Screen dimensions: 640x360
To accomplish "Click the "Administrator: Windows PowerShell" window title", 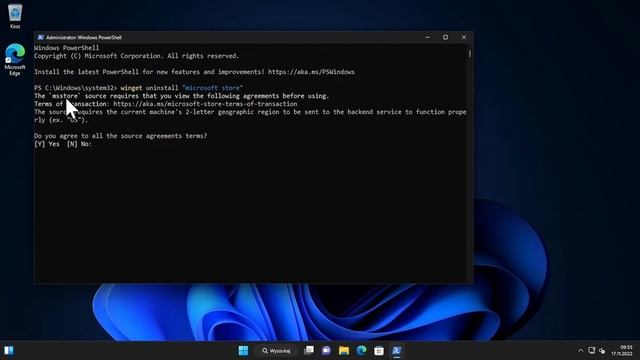I will coord(84,37).
